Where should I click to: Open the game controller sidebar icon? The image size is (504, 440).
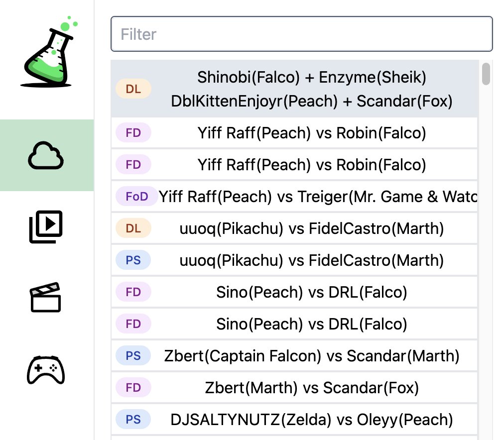(46, 370)
